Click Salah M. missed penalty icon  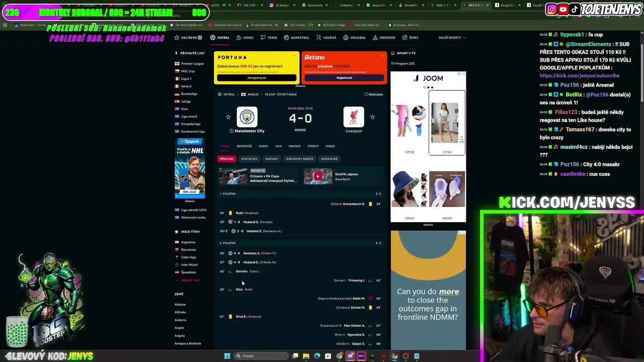click(370, 299)
